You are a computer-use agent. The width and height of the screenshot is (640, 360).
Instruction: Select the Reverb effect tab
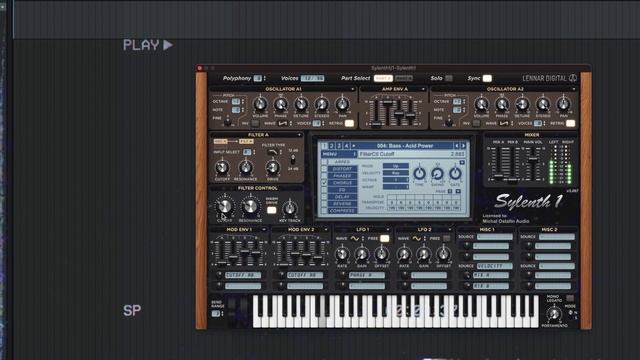pyautogui.click(x=342, y=204)
